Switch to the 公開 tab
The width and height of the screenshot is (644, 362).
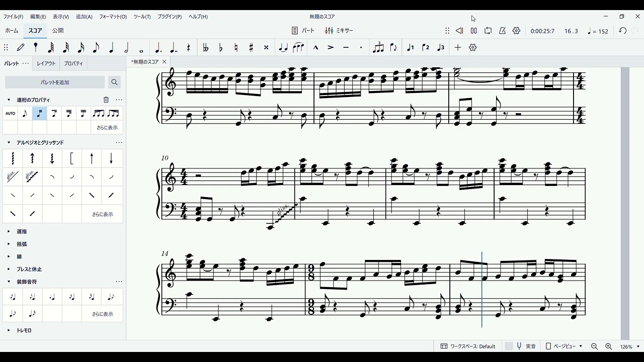click(58, 31)
